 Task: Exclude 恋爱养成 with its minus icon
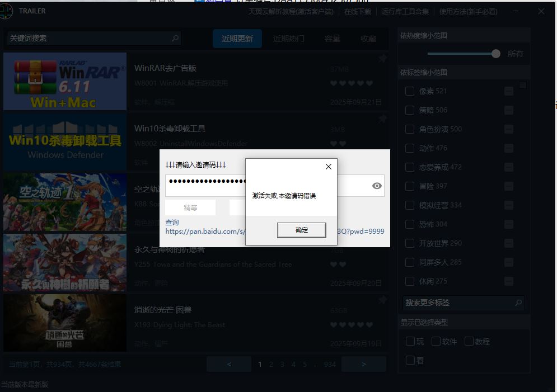(509, 167)
